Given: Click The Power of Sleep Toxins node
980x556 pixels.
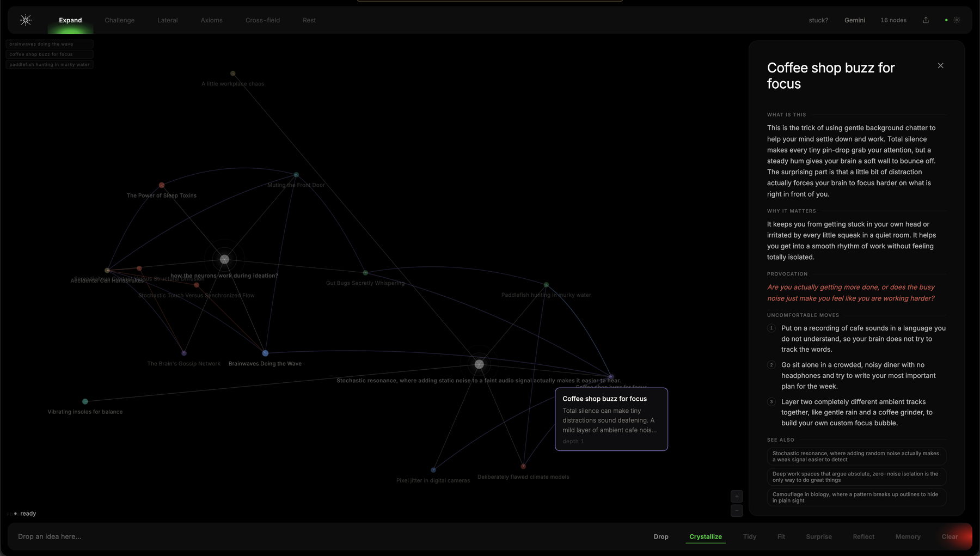Looking at the screenshot, I should 162,185.
